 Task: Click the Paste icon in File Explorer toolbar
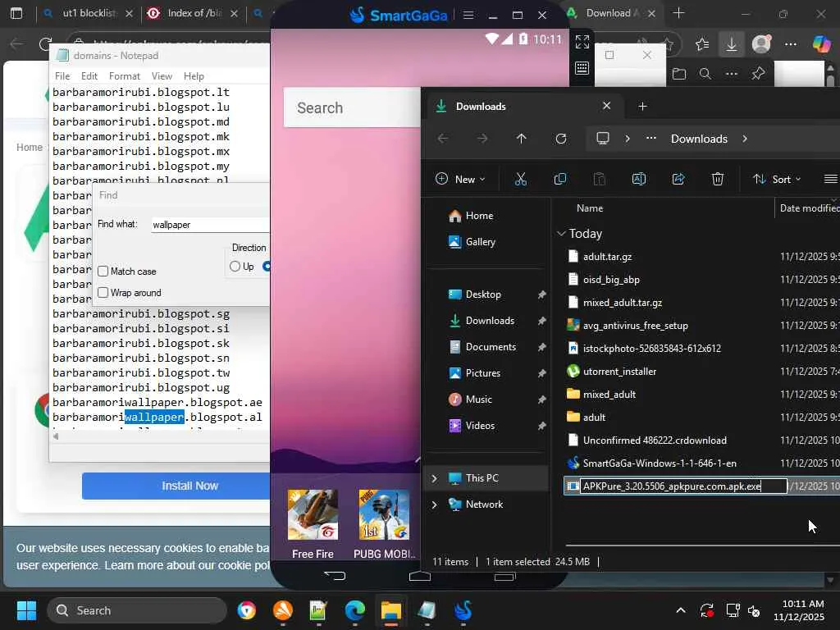tap(599, 179)
